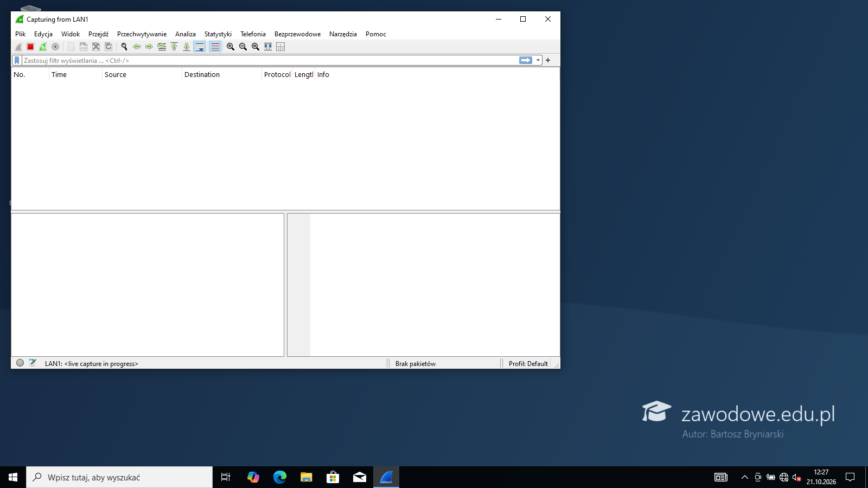Open the Bezprzewodowe menu
The height and width of the screenshot is (488, 868).
click(297, 34)
